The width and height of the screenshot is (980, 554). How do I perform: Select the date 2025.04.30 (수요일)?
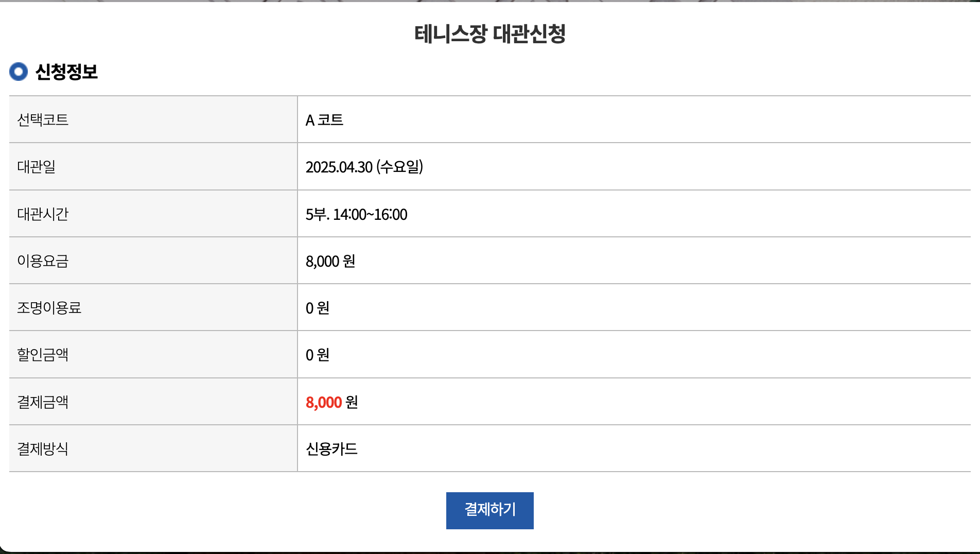[x=364, y=167]
